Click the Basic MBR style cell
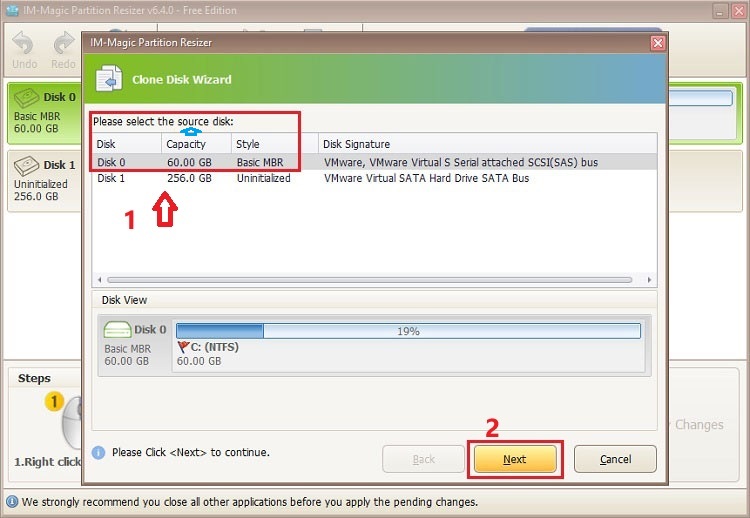 pyautogui.click(x=260, y=162)
